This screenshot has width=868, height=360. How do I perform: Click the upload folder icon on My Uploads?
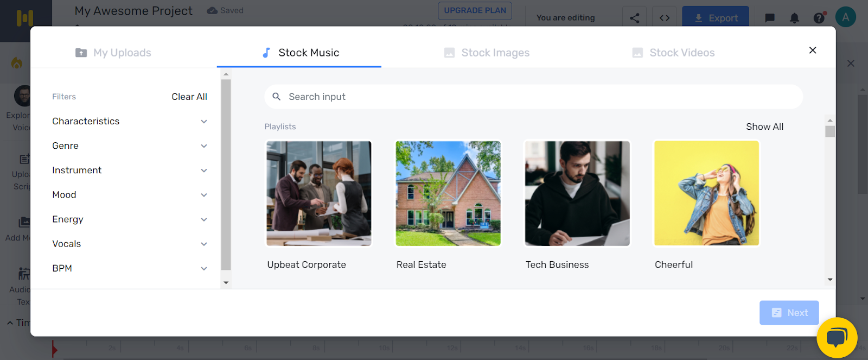click(81, 53)
